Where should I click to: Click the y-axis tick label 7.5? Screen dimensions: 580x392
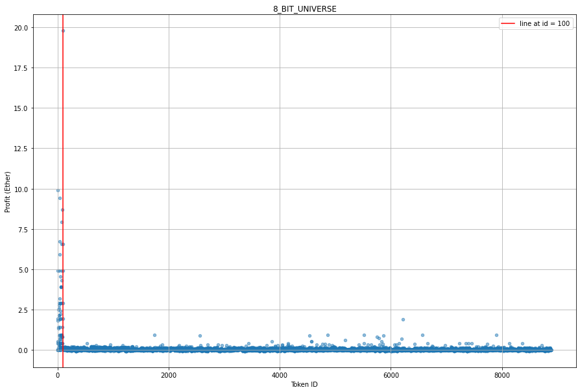[23, 230]
